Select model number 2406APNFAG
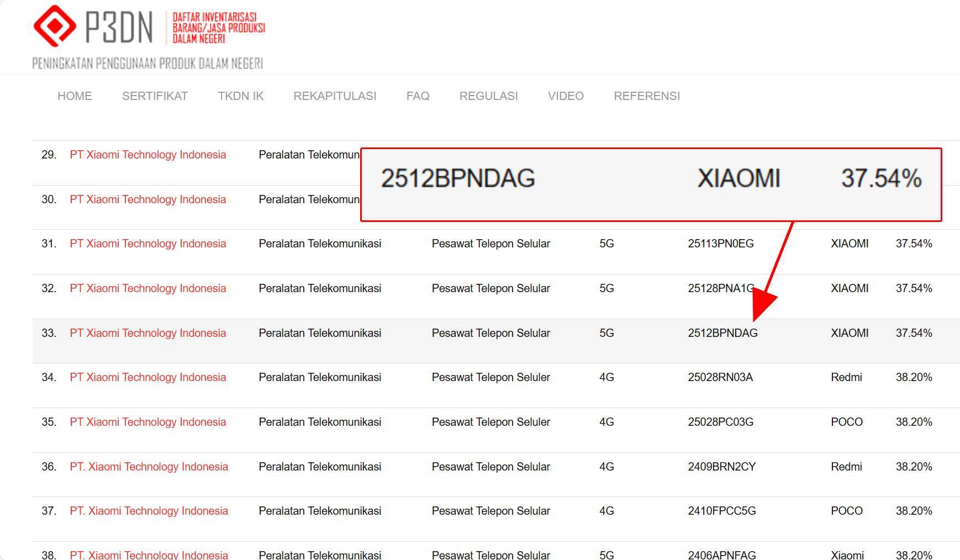The height and width of the screenshot is (560, 960). pyautogui.click(x=722, y=554)
